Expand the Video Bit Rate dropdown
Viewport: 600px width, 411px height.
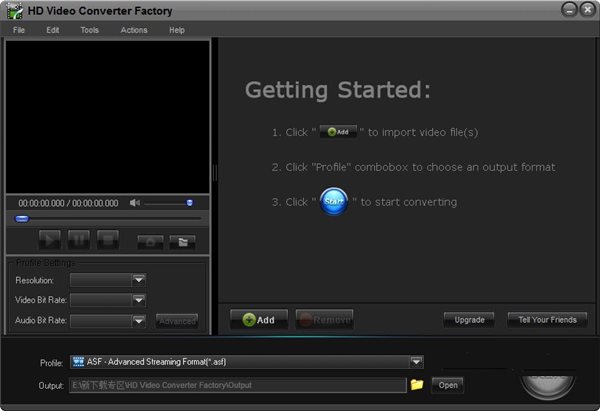coord(139,300)
